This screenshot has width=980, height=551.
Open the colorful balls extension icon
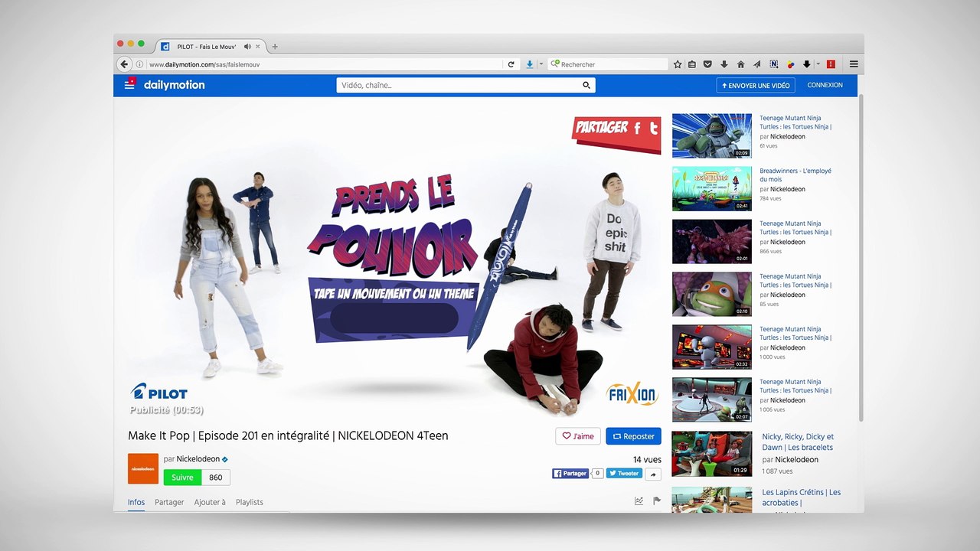coord(790,64)
